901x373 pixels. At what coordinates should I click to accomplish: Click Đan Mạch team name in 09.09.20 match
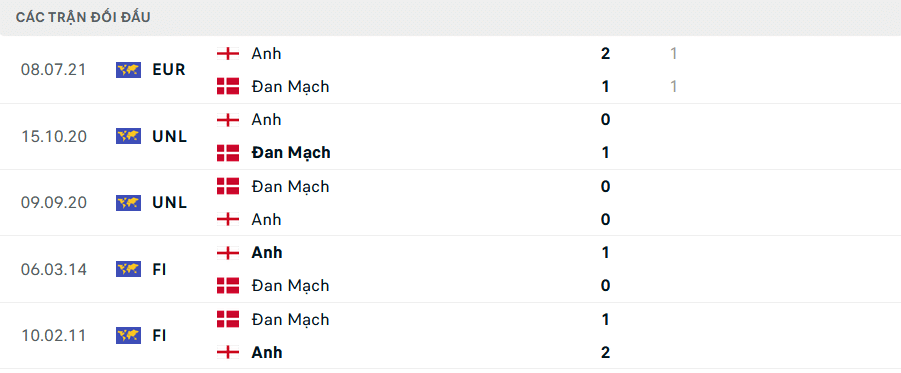(x=290, y=187)
